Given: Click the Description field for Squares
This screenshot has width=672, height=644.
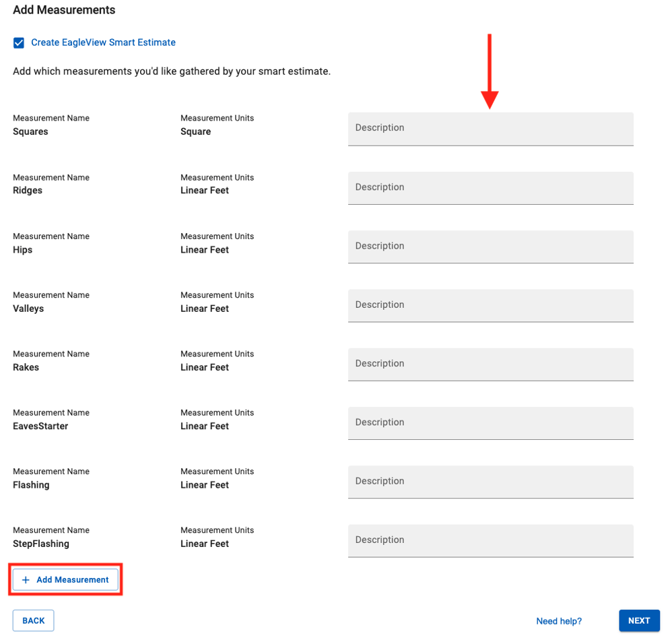Looking at the screenshot, I should point(490,128).
